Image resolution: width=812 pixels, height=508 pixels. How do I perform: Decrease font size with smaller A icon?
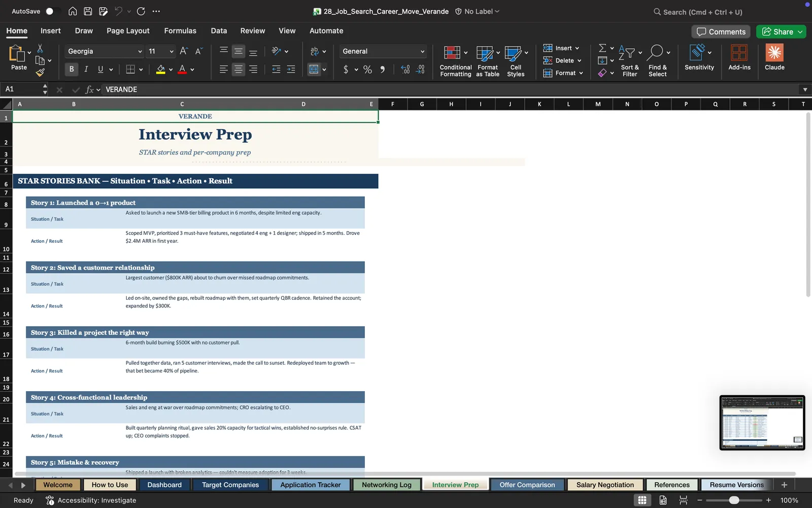click(x=198, y=51)
